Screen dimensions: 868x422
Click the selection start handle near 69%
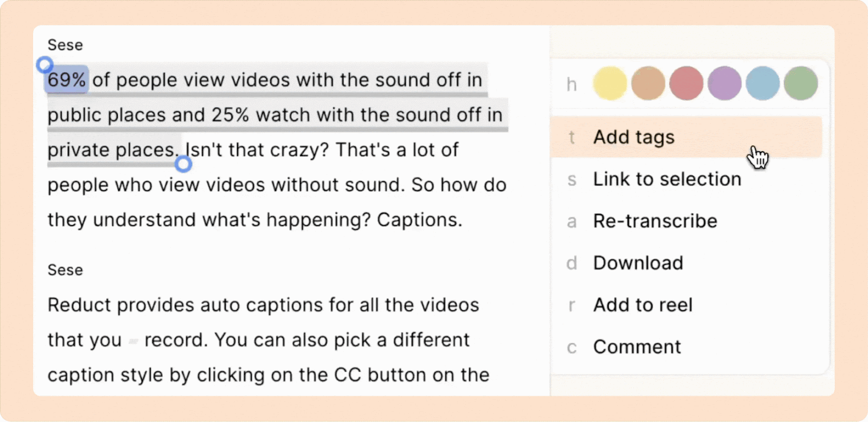44,65
